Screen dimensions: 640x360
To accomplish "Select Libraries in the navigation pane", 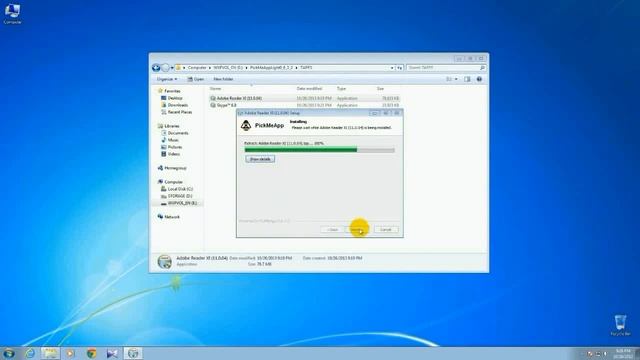I will [x=171, y=126].
